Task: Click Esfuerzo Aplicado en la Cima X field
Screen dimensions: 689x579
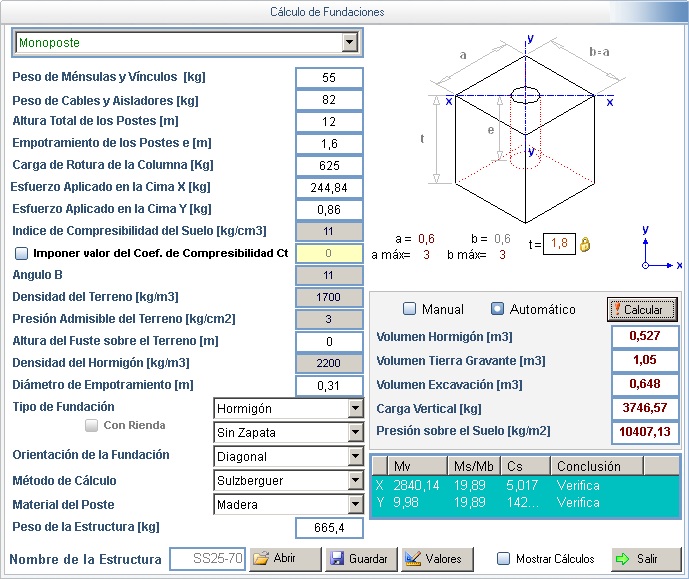Action: (x=329, y=188)
